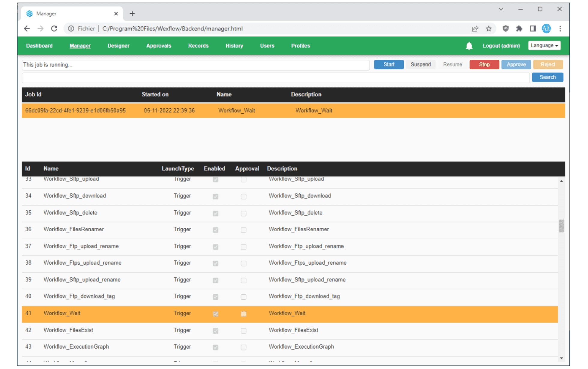Click the LaunchType column header

coord(178,169)
